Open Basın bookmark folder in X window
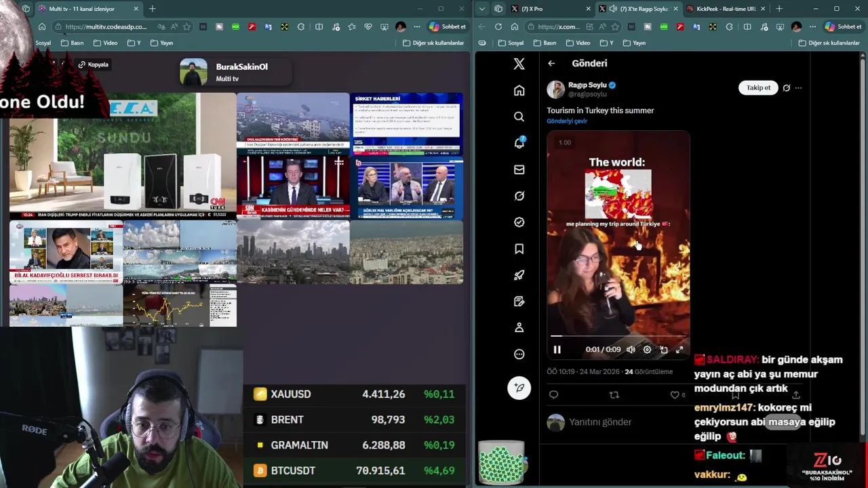The image size is (868, 488). [545, 43]
